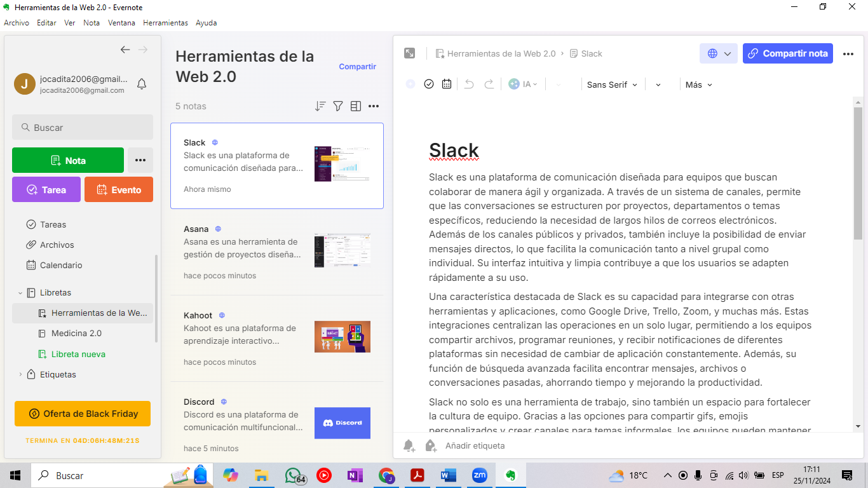Click the add tag icon

point(431,445)
